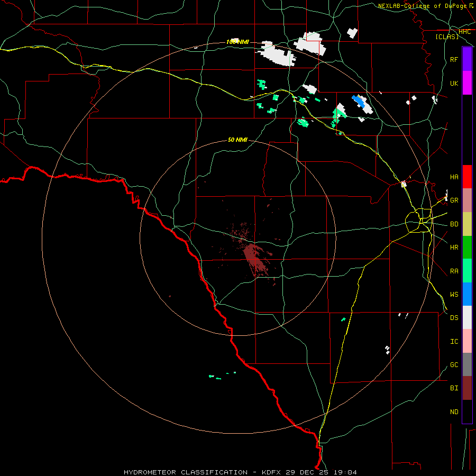Click the "ND" legend label
Screen dimensions: 476x476
click(x=454, y=412)
